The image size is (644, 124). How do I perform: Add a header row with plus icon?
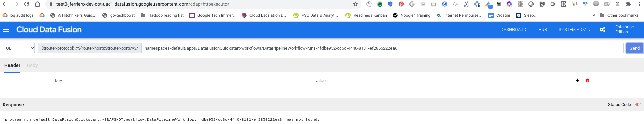tap(577, 80)
